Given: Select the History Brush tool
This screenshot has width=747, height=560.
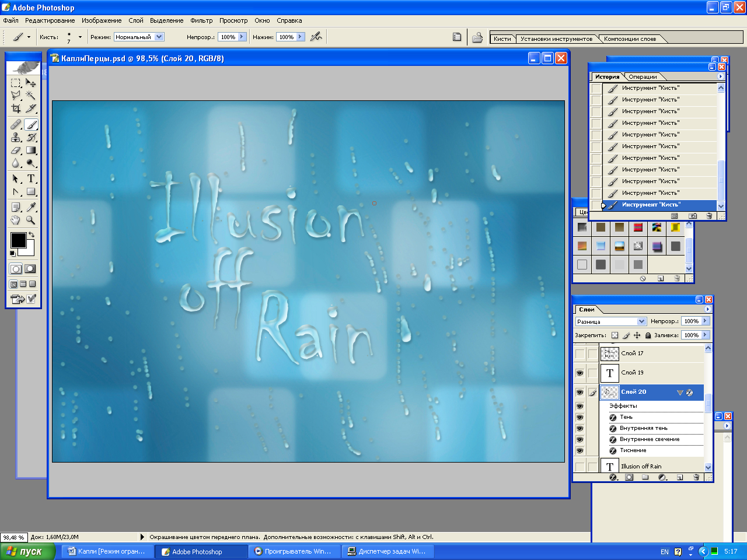Looking at the screenshot, I should pyautogui.click(x=31, y=137).
